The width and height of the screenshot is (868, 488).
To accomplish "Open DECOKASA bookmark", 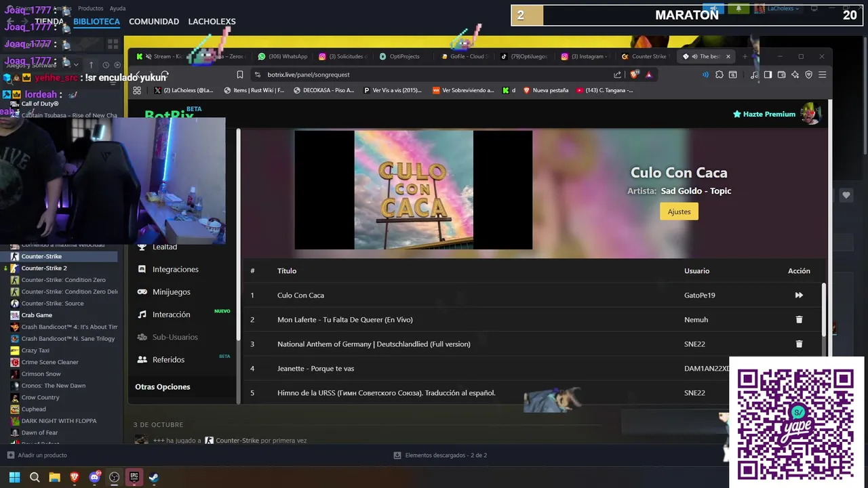I will pos(324,90).
